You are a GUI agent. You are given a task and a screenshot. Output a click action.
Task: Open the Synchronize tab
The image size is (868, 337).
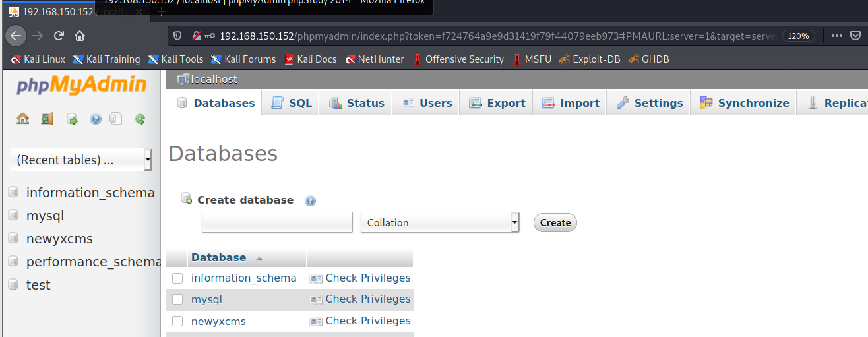(x=744, y=104)
